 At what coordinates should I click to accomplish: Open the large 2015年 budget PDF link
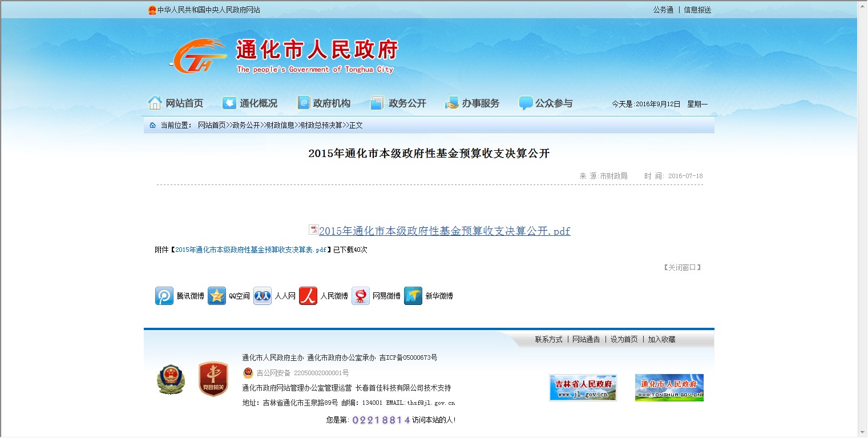pyautogui.click(x=445, y=231)
